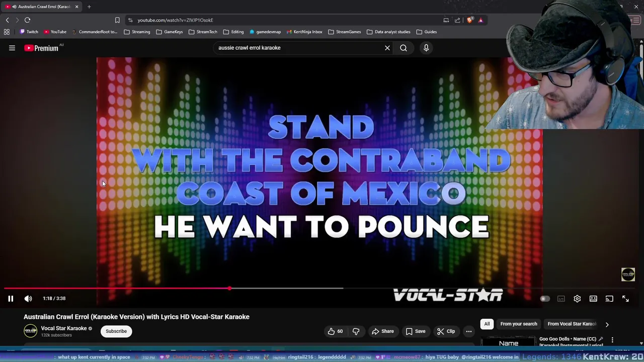Open a new browser tab
Image resolution: width=644 pixels, height=362 pixels.
(89, 7)
